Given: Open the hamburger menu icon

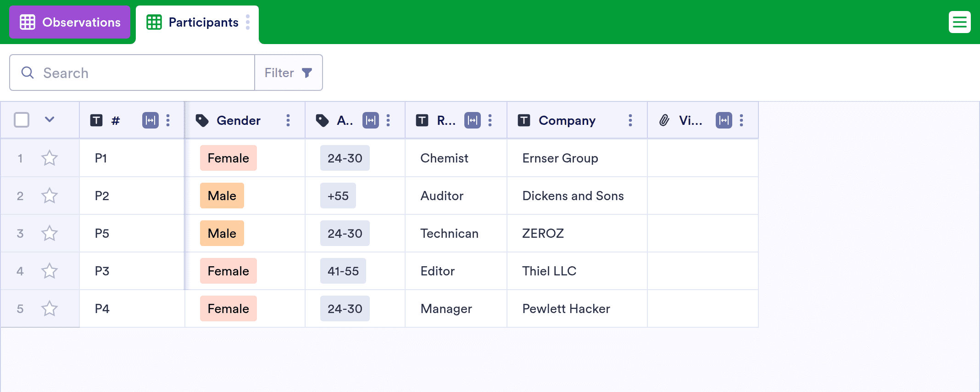Looking at the screenshot, I should (x=959, y=22).
